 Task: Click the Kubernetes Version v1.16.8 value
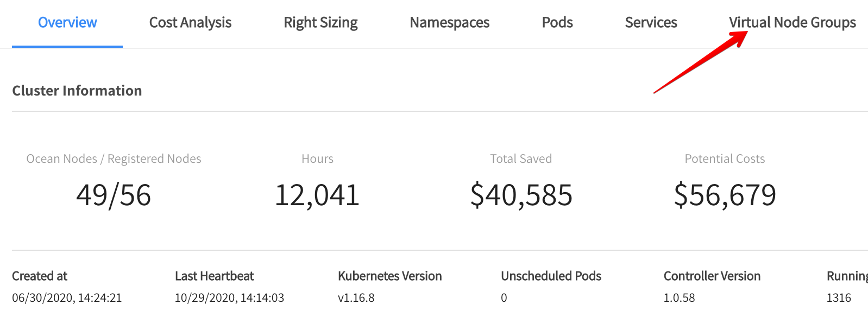(x=356, y=298)
